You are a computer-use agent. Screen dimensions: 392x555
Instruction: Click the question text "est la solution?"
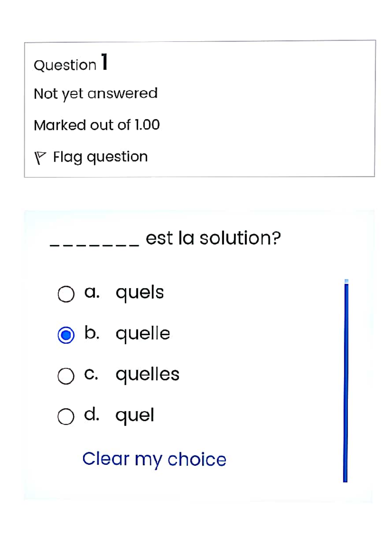[213, 238]
